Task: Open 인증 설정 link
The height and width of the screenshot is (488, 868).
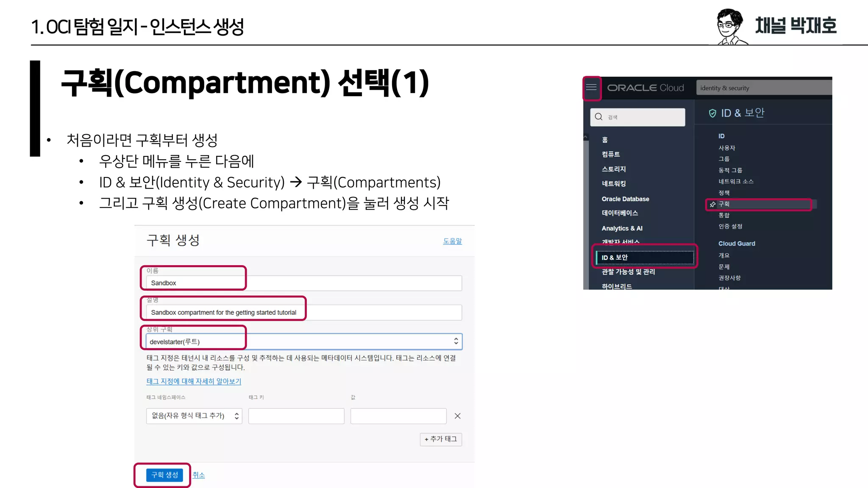Action: pos(730,226)
